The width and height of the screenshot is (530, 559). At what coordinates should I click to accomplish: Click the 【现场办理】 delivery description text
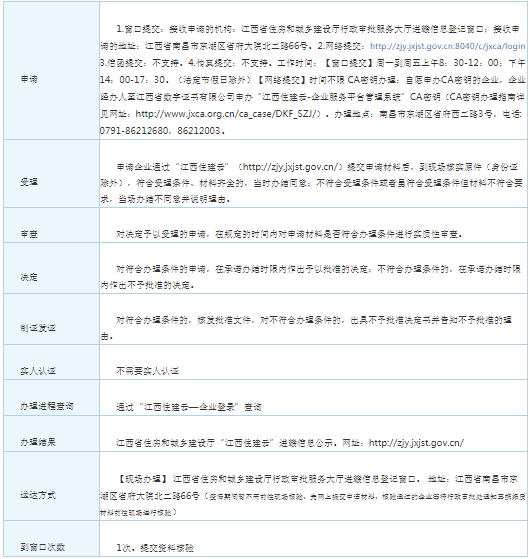[313, 496]
